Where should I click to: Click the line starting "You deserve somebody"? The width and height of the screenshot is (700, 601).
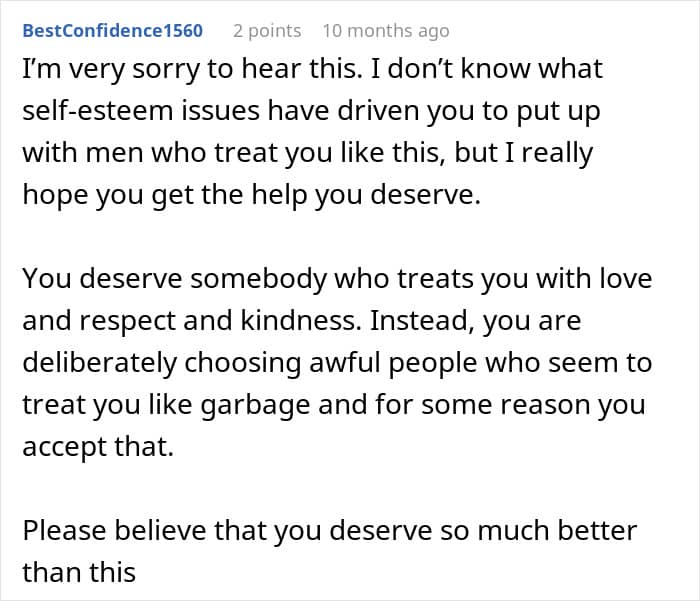point(337,278)
